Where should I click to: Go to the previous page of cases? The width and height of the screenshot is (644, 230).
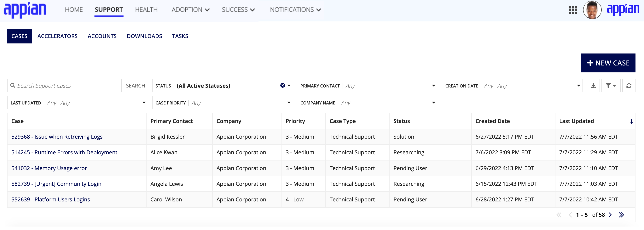tap(570, 215)
